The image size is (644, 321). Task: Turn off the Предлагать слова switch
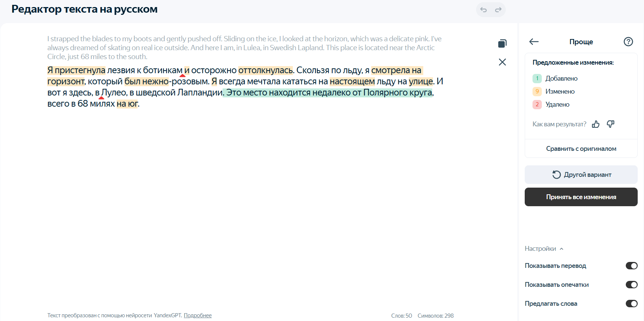pyautogui.click(x=631, y=304)
